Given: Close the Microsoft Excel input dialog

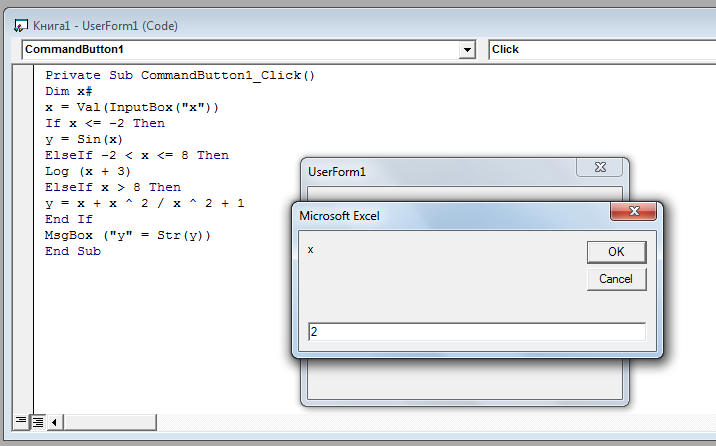Looking at the screenshot, I should tap(633, 211).
